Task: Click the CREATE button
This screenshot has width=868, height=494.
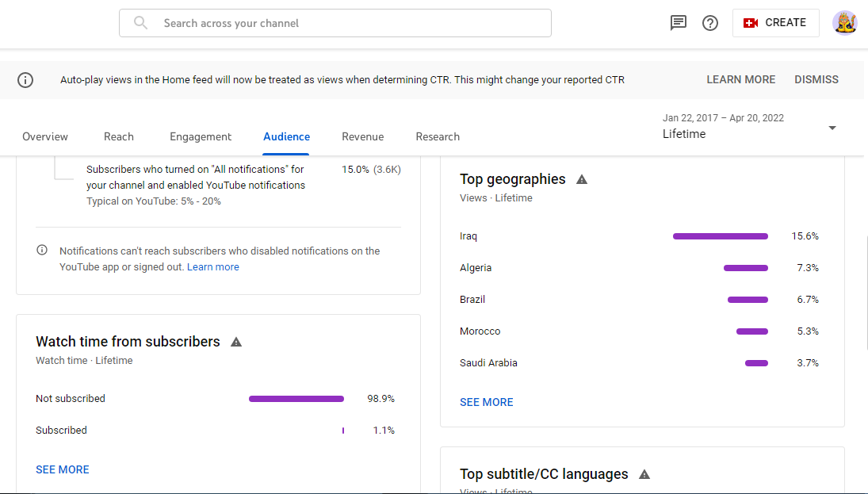Action: 775,23
